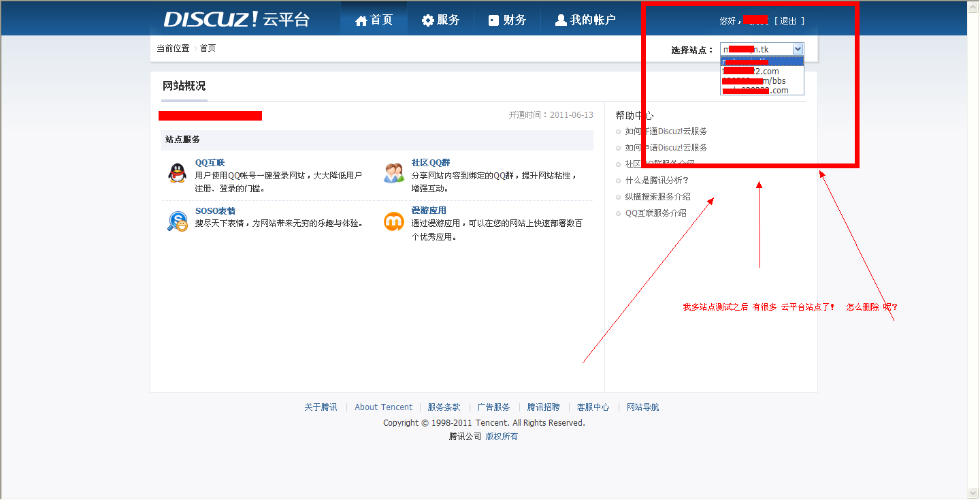Click the Discuz! 云平台 logo
980x500 pixels.
point(236,19)
